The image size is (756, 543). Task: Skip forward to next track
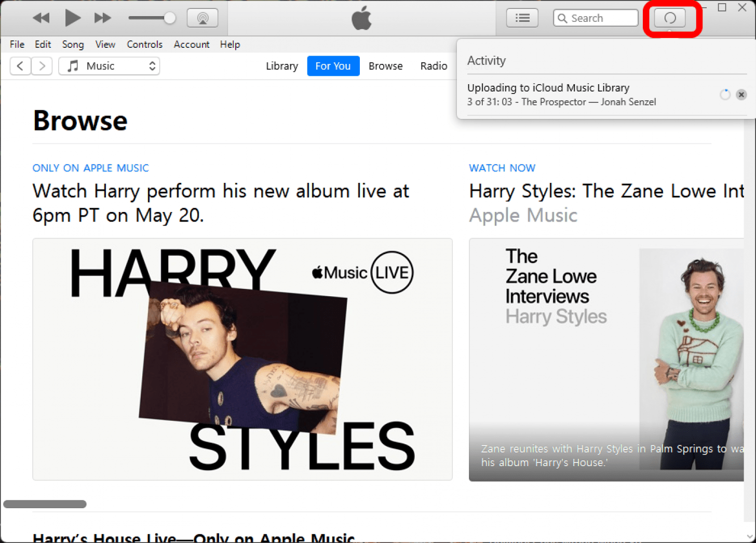(102, 18)
